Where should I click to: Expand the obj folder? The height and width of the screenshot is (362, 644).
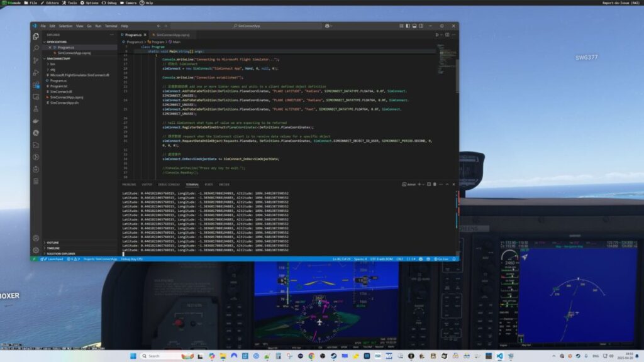click(53, 70)
